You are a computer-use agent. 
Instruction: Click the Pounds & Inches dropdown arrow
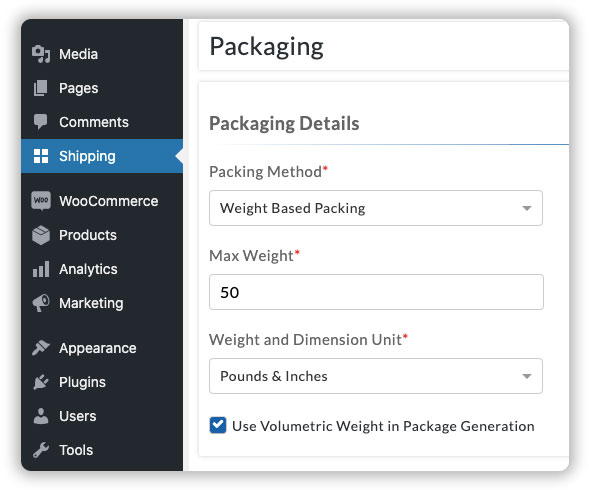[527, 376]
